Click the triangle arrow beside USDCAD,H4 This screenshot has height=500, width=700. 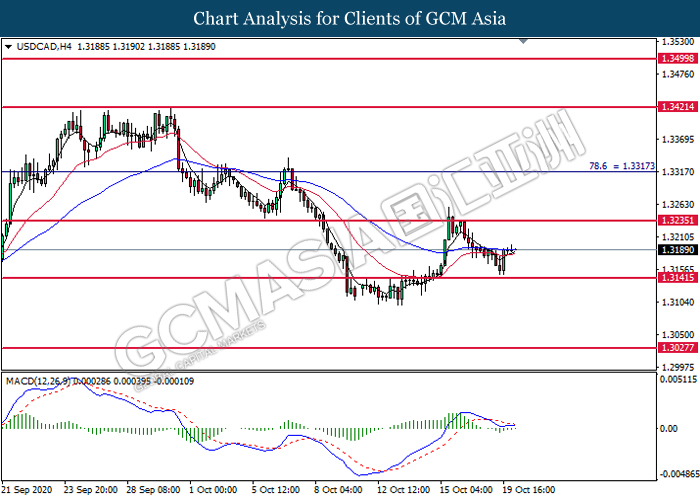pyautogui.click(x=9, y=47)
